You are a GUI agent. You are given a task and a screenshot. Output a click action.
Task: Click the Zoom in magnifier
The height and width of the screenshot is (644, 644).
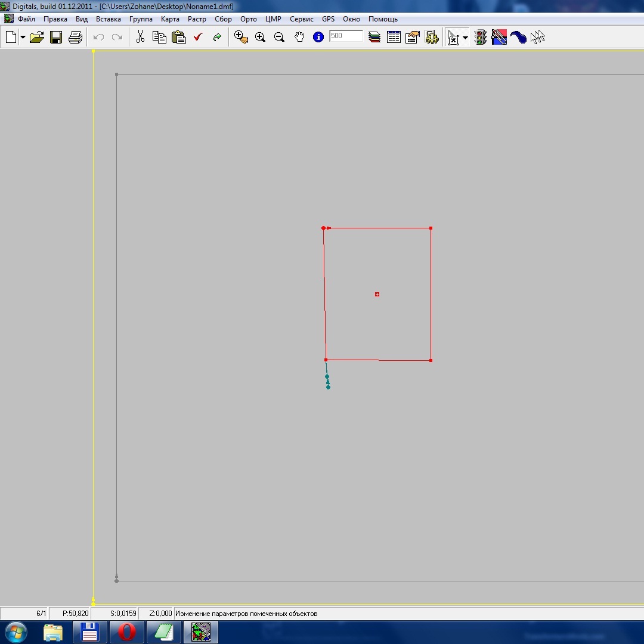pos(260,37)
